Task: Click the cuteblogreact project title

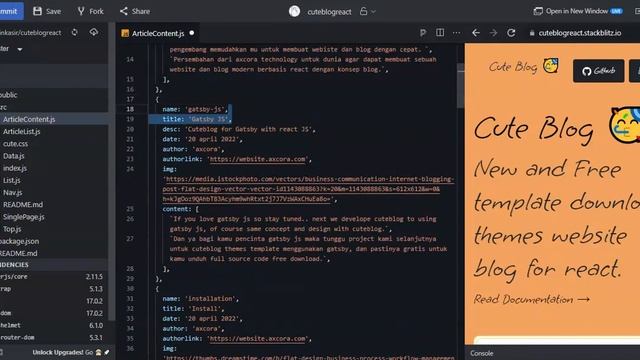Action: point(329,12)
